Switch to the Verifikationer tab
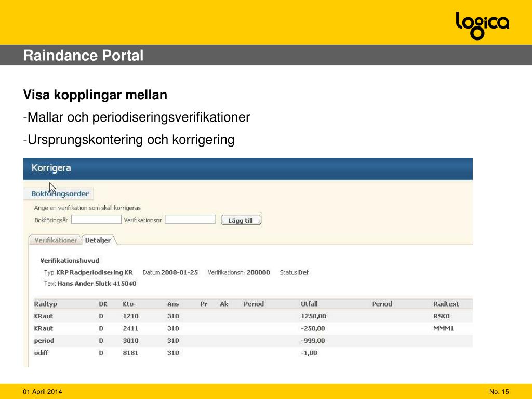Screen dimensions: 532x399 (x=55, y=240)
